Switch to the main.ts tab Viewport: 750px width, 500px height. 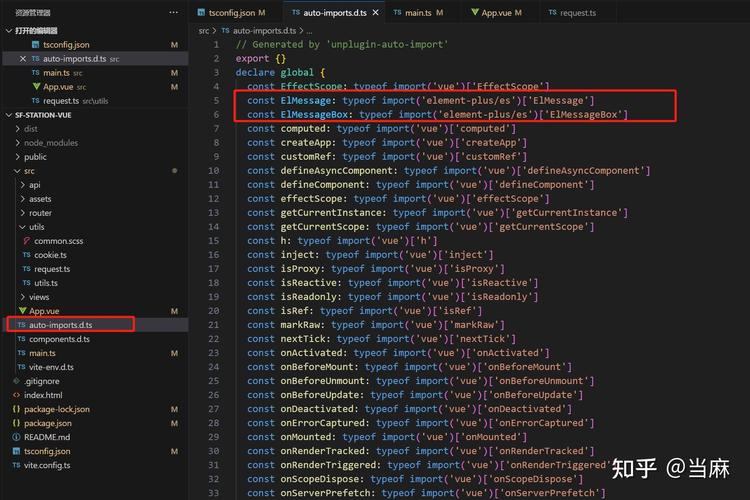(x=418, y=13)
